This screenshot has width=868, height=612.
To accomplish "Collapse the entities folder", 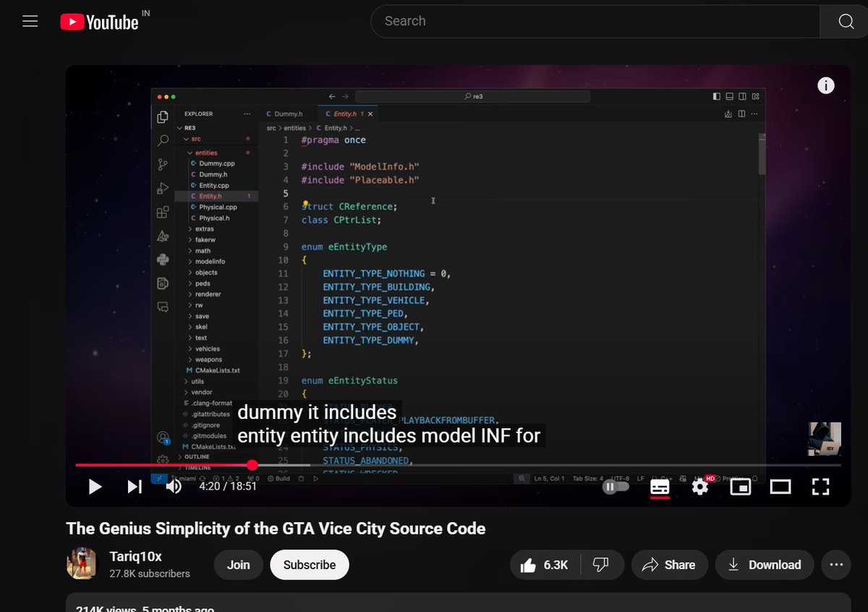I will coord(205,153).
